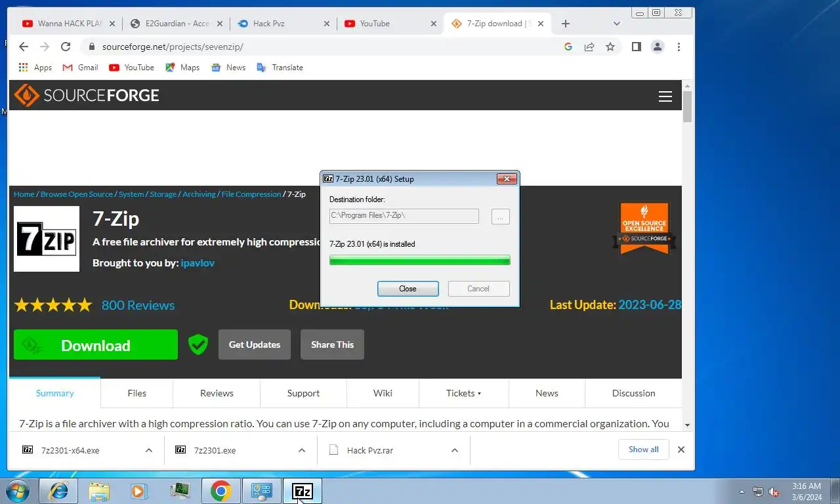Viewport: 840px width, 504px height.
Task: Open SourceForge hamburger menu
Action: pos(665,96)
